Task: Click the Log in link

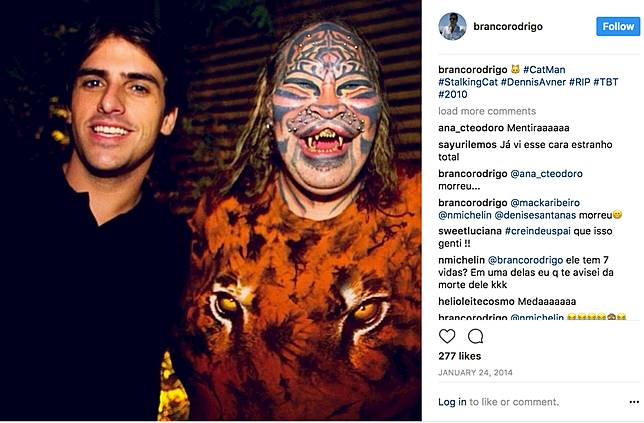Action: point(452,402)
